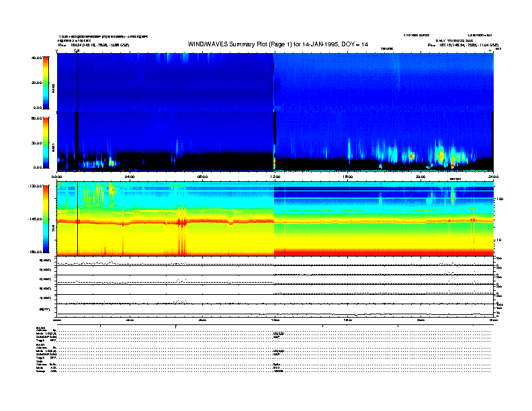Click the 16:00 label on the bottom time axis
This screenshot has width=532, height=411.
[348, 320]
